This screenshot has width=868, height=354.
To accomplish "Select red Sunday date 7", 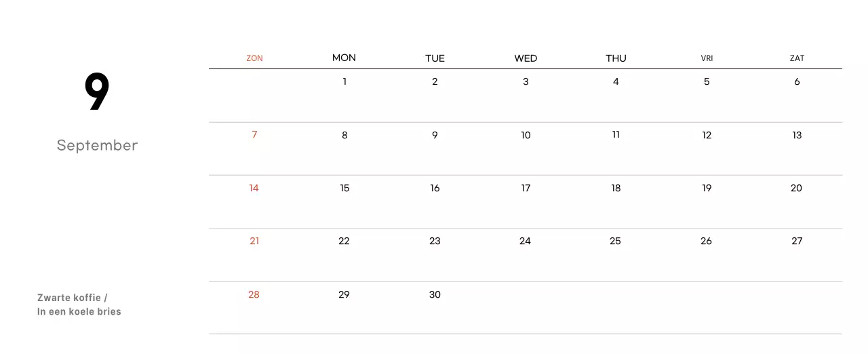I will click(254, 135).
